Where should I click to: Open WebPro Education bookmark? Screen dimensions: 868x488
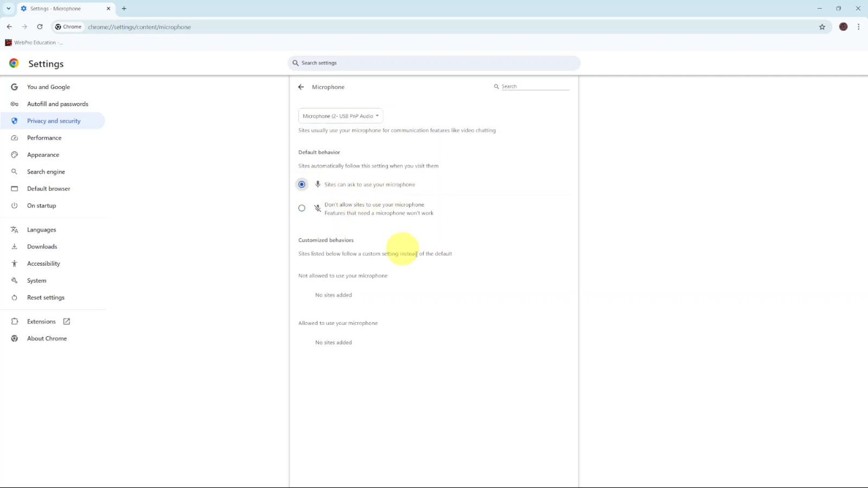click(x=34, y=42)
